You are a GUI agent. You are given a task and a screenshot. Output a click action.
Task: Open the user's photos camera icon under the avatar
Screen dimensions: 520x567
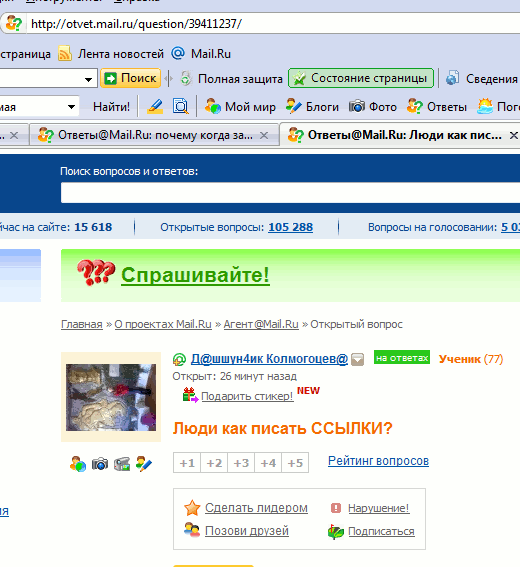coord(100,464)
